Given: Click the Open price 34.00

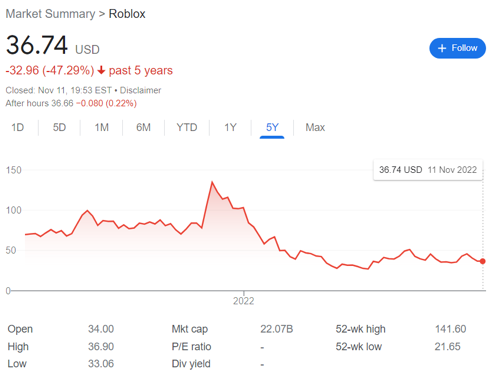Looking at the screenshot, I should 101,329.
